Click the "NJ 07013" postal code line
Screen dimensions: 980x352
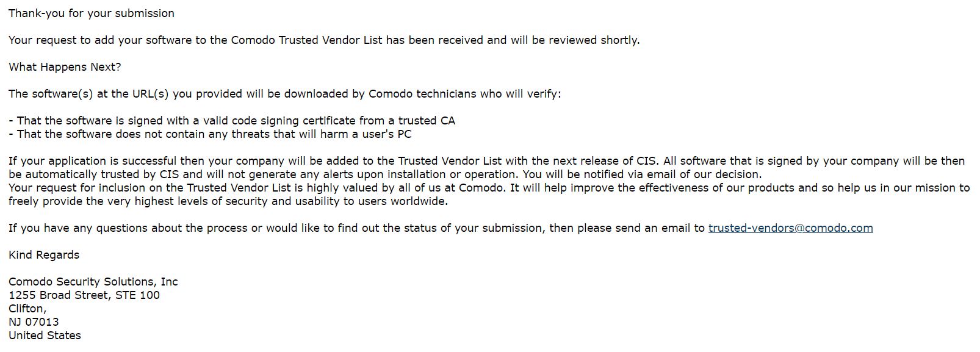coord(34,322)
